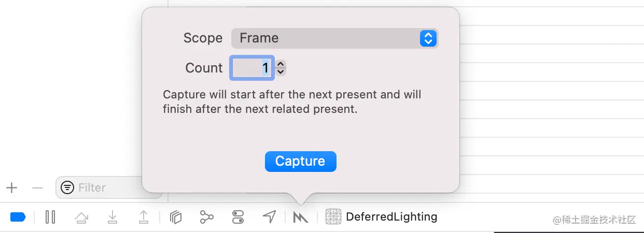Increase Count with the stepper up arrow
The width and height of the screenshot is (644, 233).
[x=281, y=64]
